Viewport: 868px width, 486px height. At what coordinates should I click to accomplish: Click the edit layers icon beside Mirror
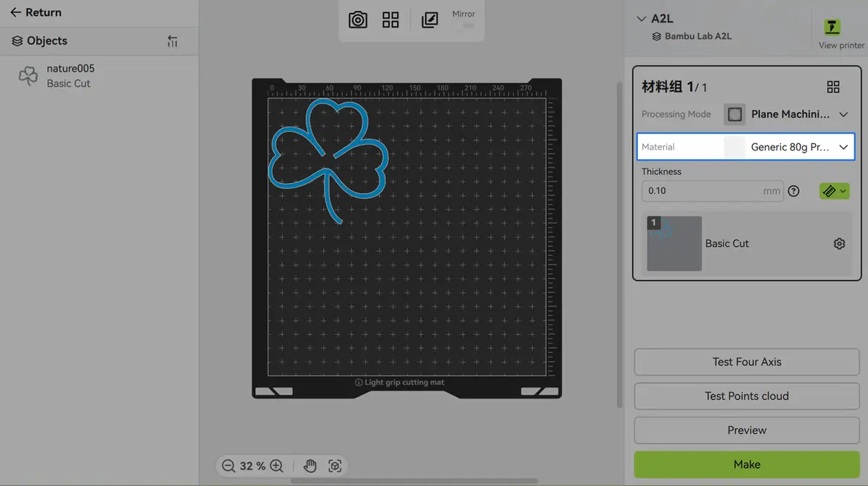point(430,20)
